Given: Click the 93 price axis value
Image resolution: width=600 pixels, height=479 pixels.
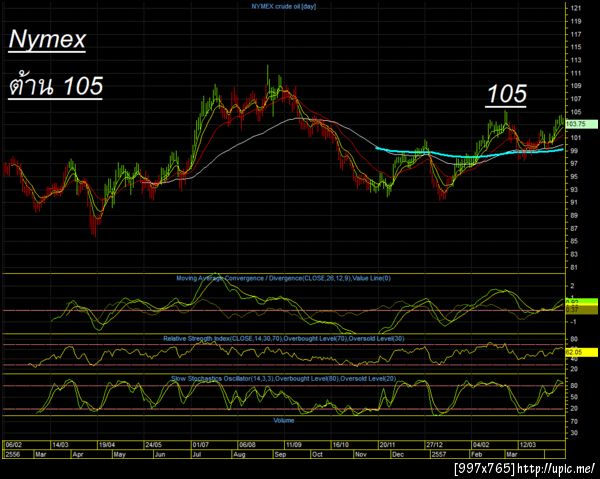Looking at the screenshot, I should (x=574, y=189).
